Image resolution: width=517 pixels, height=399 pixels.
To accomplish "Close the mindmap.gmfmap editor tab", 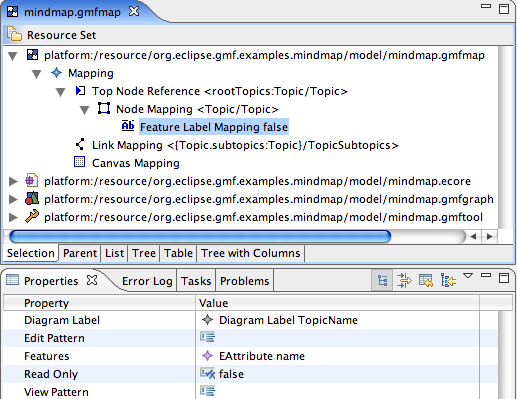I will point(134,11).
